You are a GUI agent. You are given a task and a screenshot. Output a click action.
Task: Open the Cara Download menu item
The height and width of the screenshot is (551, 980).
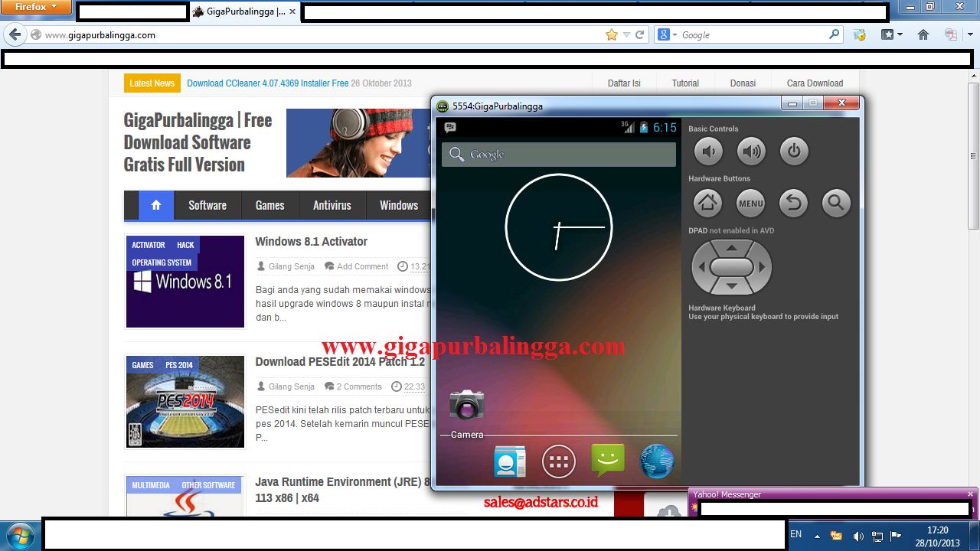pos(815,83)
